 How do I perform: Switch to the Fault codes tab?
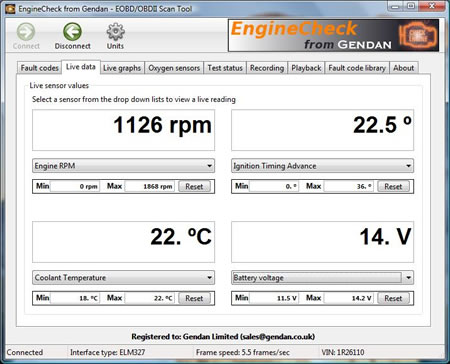click(x=39, y=68)
